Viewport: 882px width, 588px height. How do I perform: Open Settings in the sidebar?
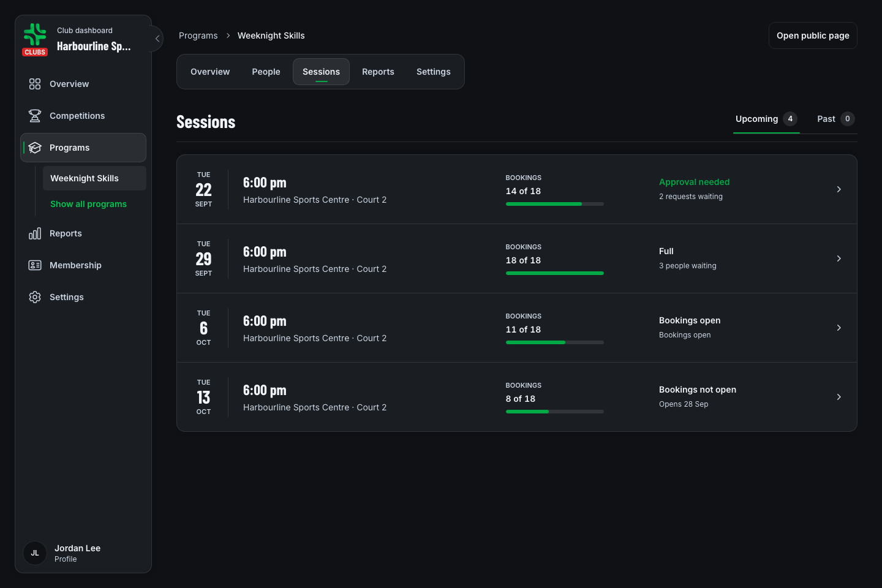coord(83,297)
